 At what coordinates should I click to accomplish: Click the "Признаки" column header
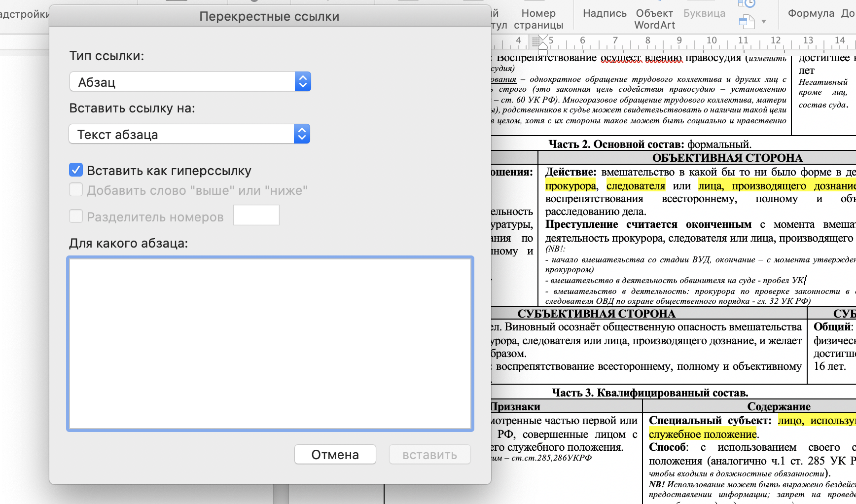pyautogui.click(x=515, y=406)
